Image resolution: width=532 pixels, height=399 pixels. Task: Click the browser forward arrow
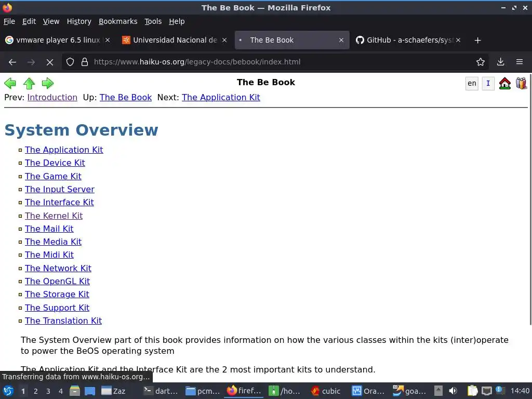tap(31, 62)
